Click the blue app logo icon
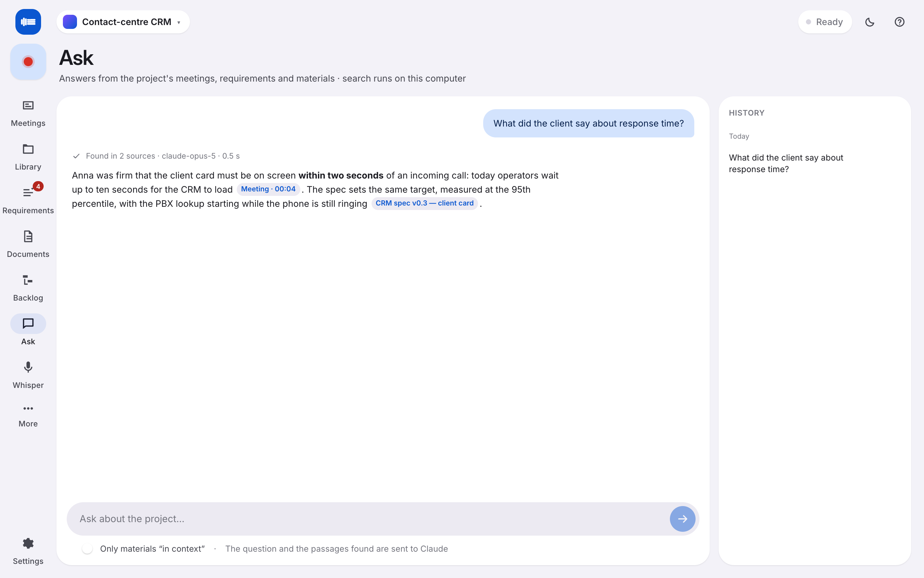The width and height of the screenshot is (924, 578). (x=28, y=22)
